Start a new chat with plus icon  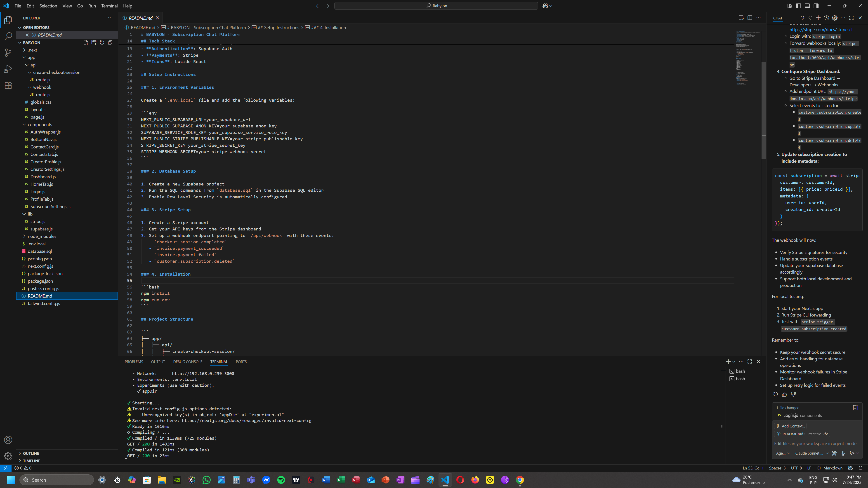tap(818, 18)
